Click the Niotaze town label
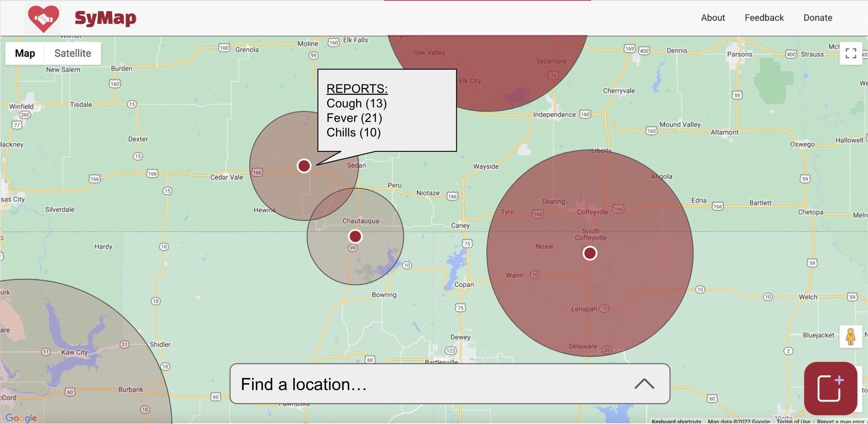This screenshot has height=424, width=868. pos(428,193)
